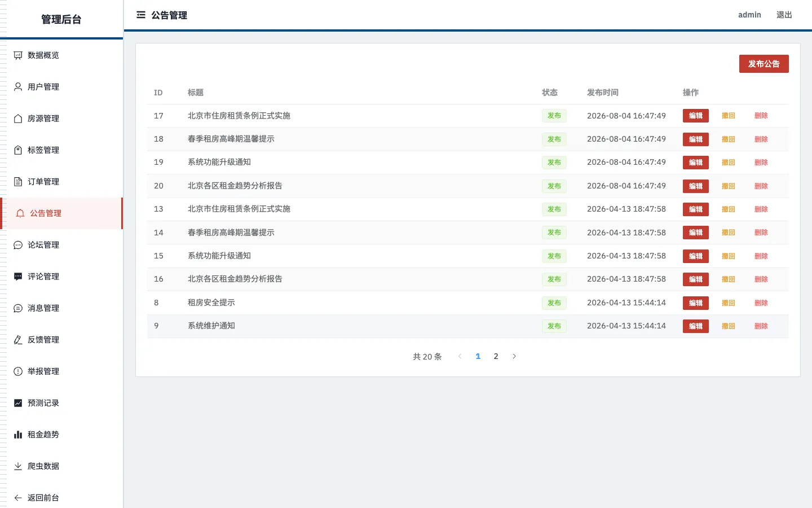812x508 pixels.
Task: Click previous page arrow in pagination
Action: [x=460, y=356]
